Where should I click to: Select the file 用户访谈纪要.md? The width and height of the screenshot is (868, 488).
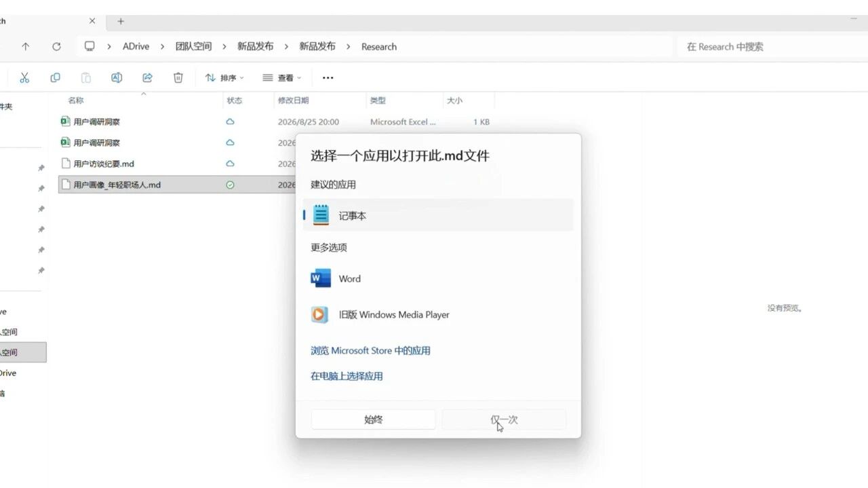coord(104,164)
